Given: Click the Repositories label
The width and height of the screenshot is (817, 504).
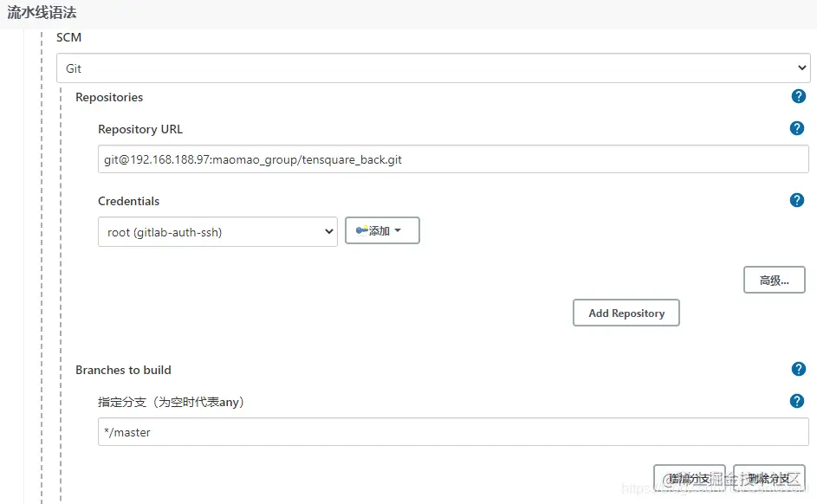Looking at the screenshot, I should click(109, 97).
